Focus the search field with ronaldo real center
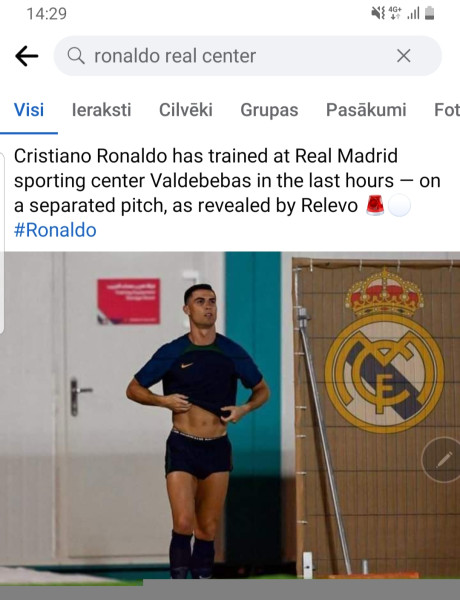Screen dimensions: 460x600 coord(248,56)
